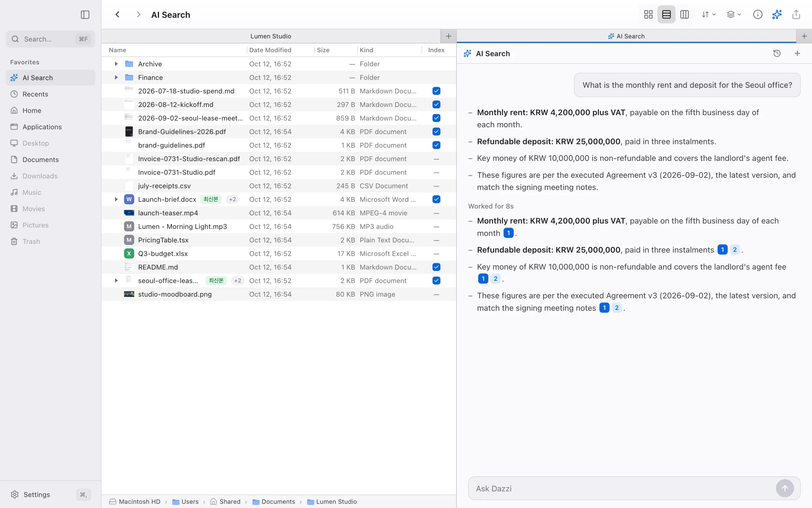Select the Q3-budget.xlsx file
The height and width of the screenshot is (508, 812).
pos(279,253)
